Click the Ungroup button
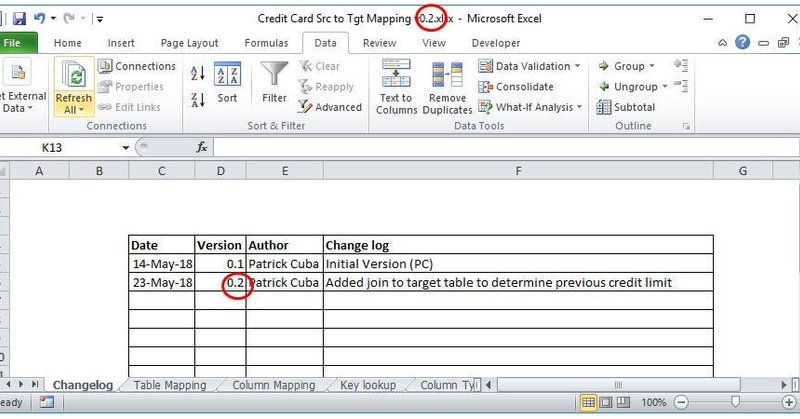 (x=628, y=87)
